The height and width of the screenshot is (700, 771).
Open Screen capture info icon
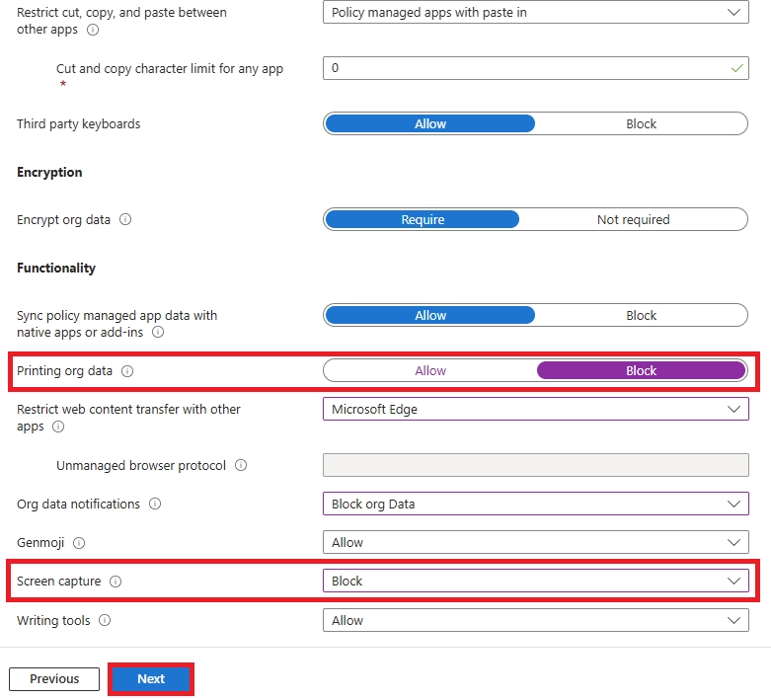point(116,582)
